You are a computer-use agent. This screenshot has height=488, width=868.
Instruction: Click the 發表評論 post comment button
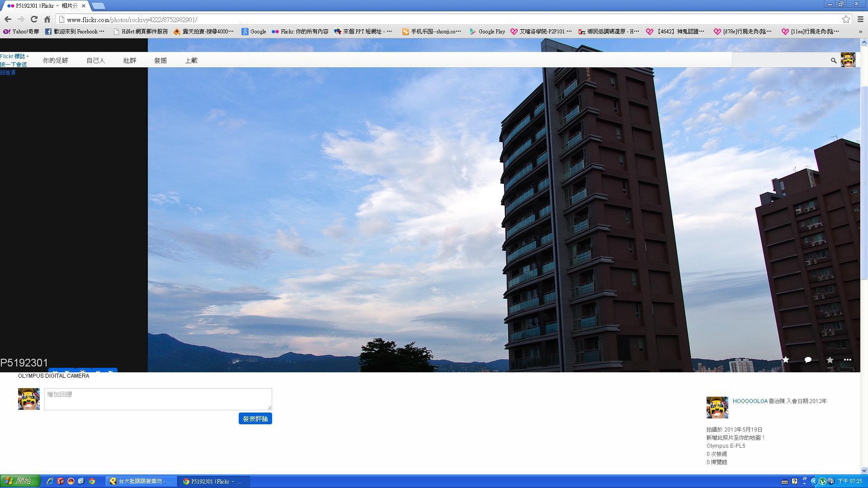click(x=255, y=418)
